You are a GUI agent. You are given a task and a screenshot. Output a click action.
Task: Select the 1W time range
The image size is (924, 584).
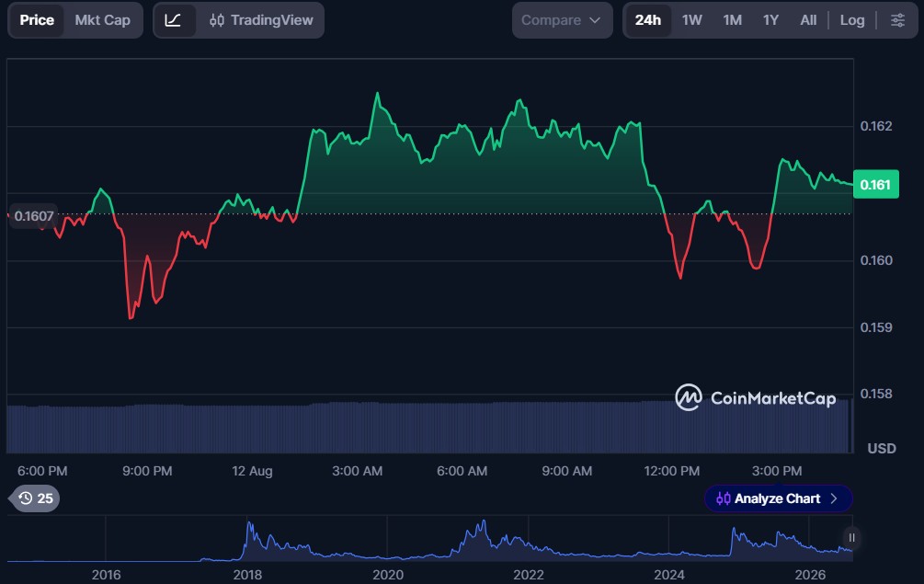[x=691, y=20]
